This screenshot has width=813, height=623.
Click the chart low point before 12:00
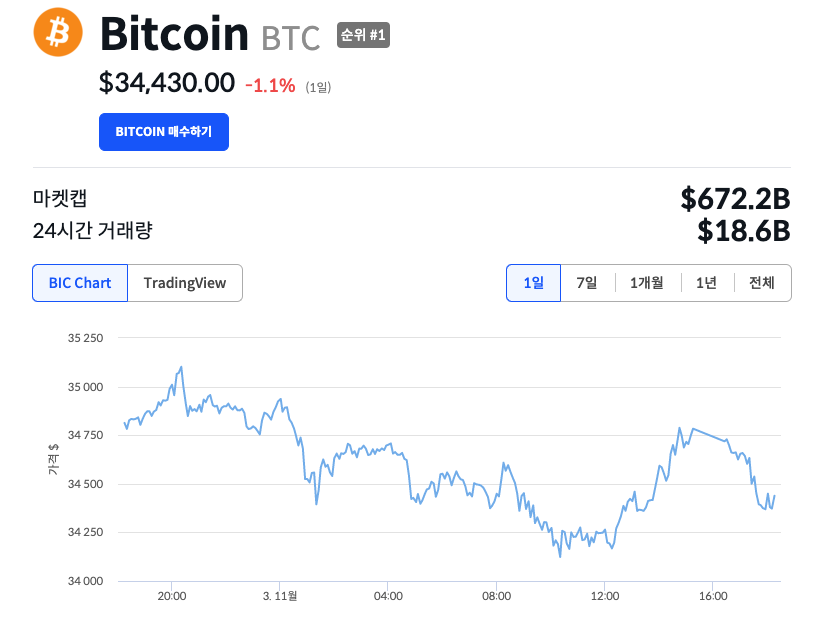click(560, 556)
